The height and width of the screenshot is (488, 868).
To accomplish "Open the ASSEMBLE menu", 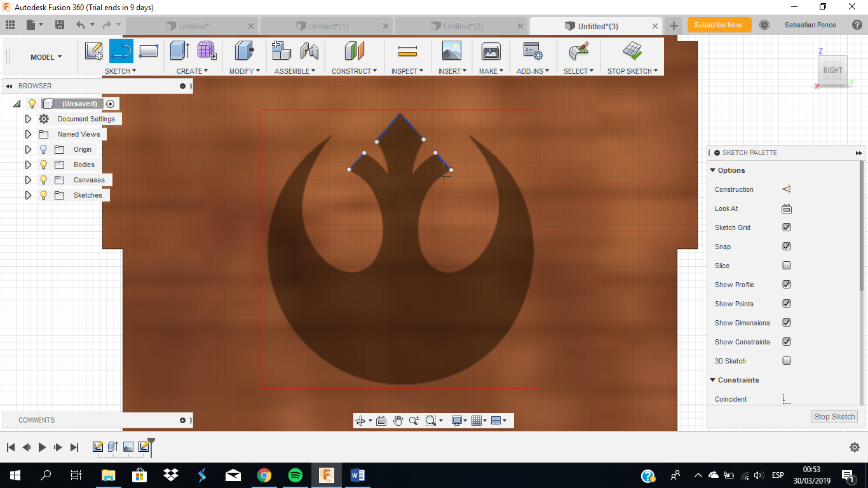I will [x=295, y=71].
